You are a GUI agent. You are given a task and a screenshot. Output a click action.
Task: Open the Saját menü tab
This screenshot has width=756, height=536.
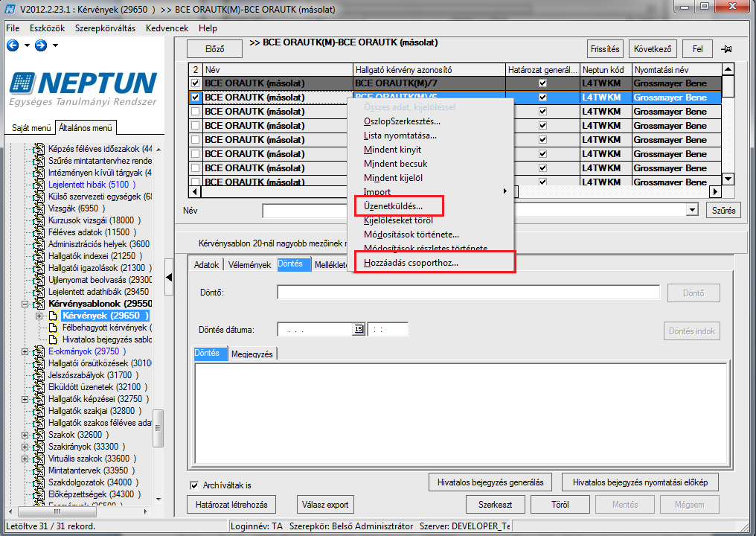point(31,128)
